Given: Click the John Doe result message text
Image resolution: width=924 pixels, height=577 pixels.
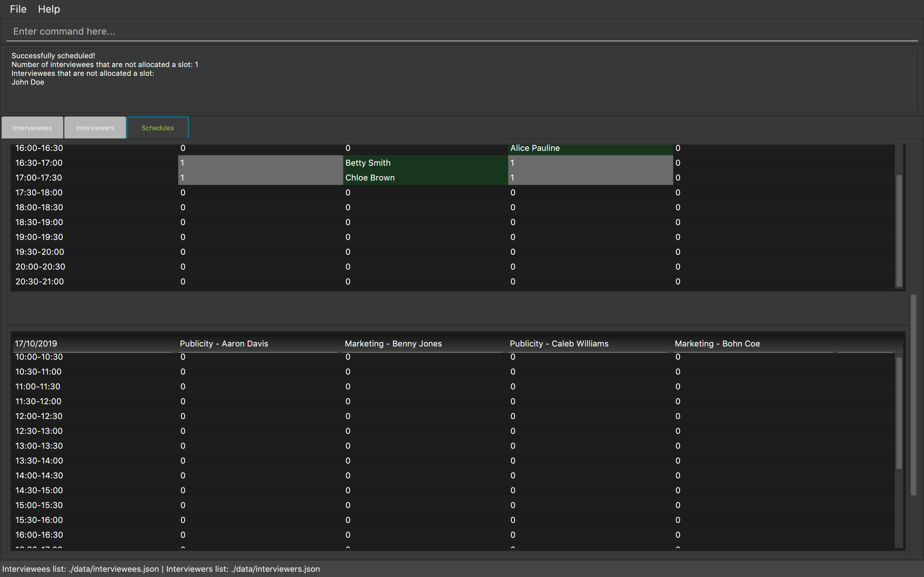Looking at the screenshot, I should pos(28,82).
